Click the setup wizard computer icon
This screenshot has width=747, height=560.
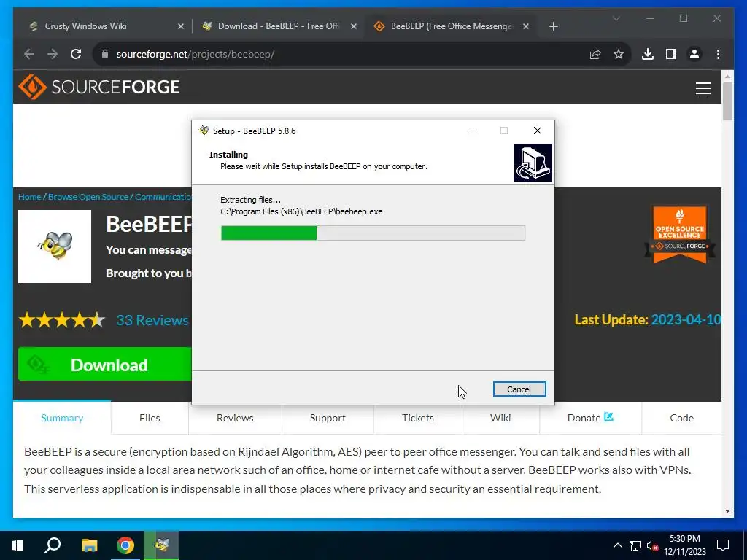533,163
